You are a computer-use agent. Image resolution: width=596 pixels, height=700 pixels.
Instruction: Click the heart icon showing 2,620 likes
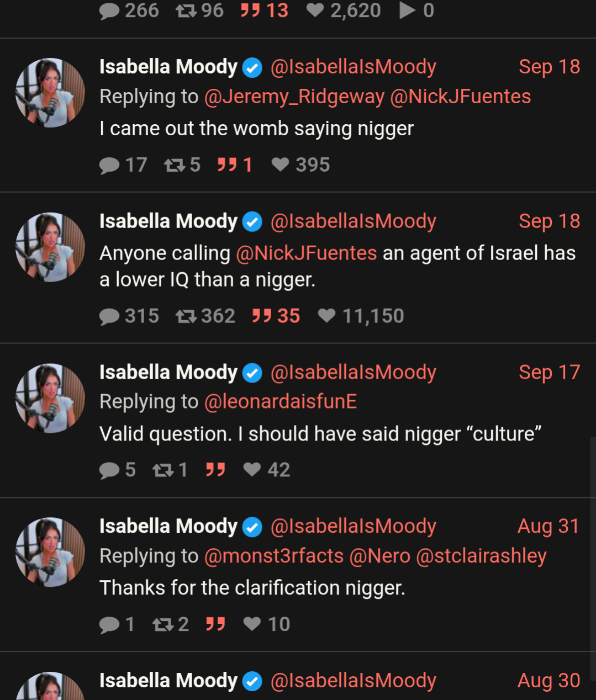315,10
